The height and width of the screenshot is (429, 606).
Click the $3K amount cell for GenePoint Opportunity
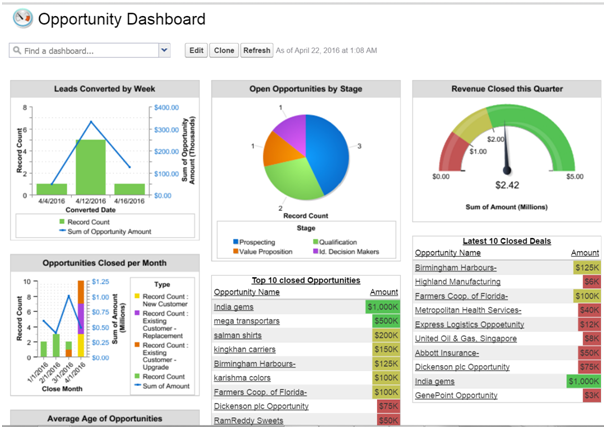click(x=592, y=395)
